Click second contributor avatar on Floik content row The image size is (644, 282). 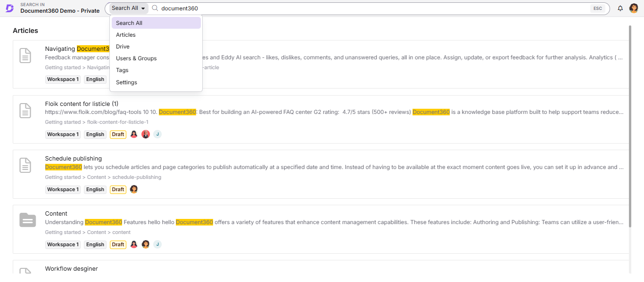click(x=146, y=134)
